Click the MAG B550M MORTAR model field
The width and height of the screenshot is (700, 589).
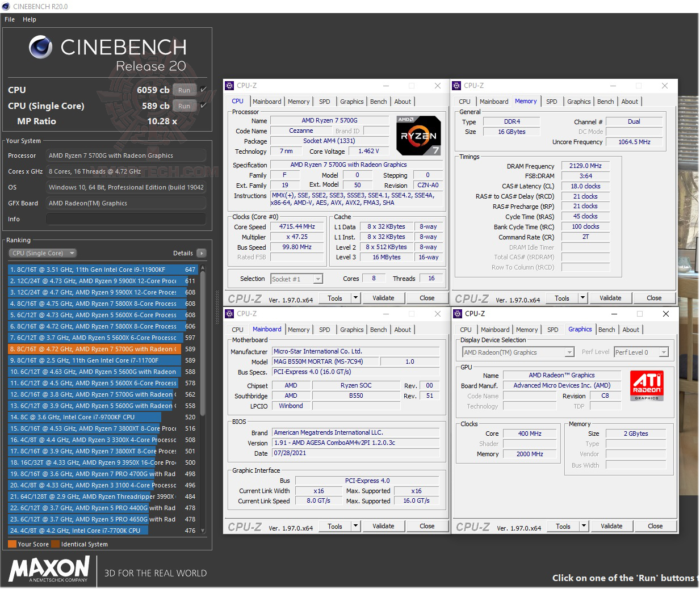click(x=325, y=361)
